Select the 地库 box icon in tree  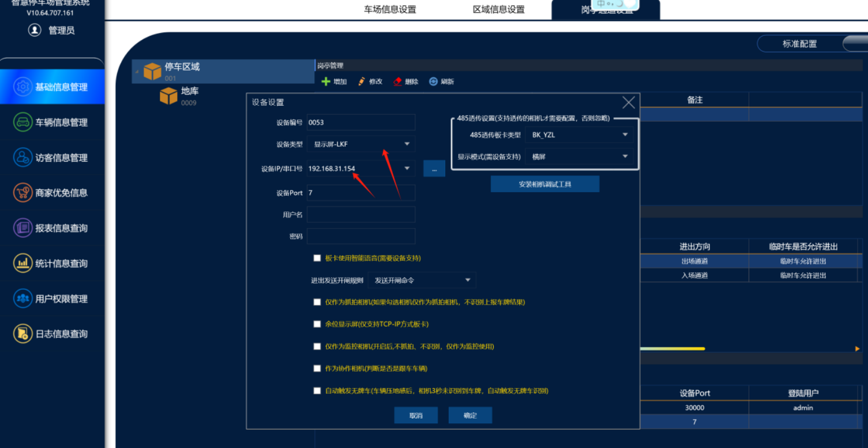point(168,96)
